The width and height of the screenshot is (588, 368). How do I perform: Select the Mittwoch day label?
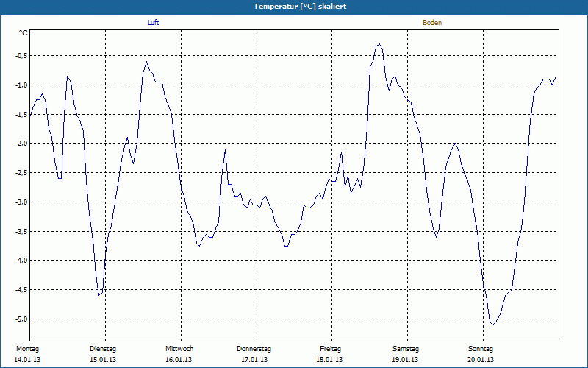[x=179, y=349]
